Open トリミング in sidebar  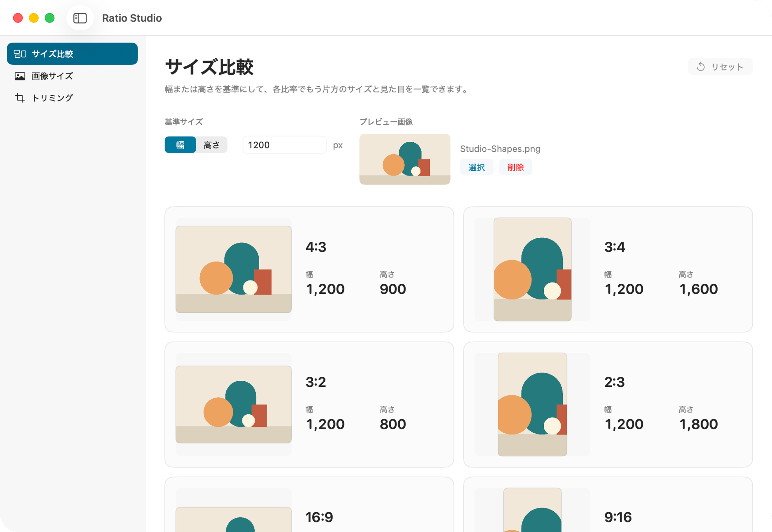(x=72, y=98)
